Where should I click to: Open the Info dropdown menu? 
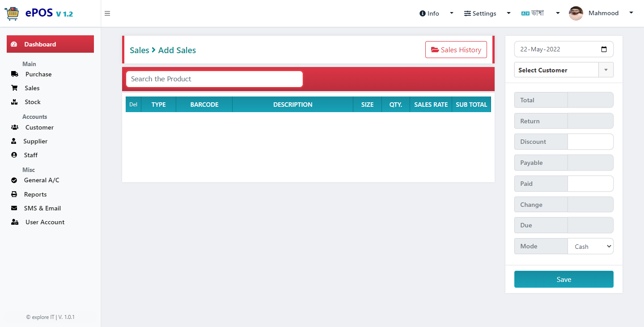point(436,13)
